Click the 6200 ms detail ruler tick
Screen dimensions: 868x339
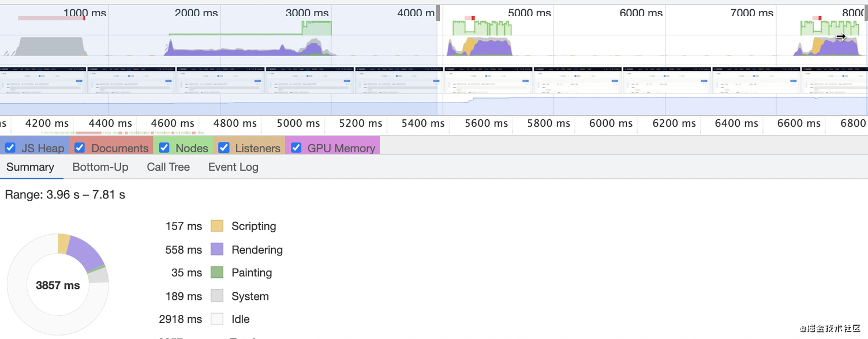(674, 123)
